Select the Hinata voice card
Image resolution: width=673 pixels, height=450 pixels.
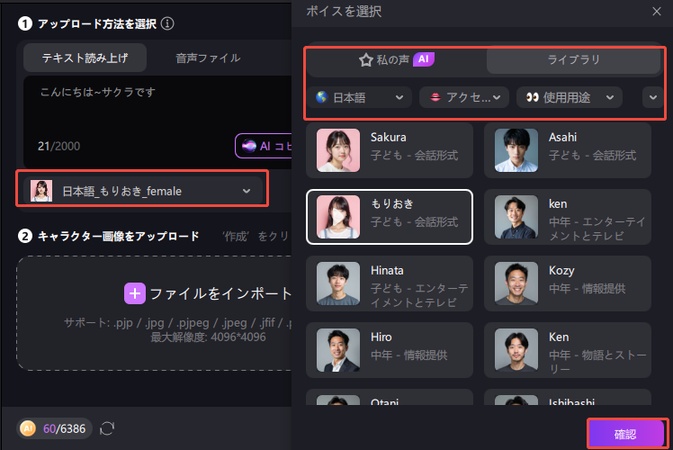click(x=389, y=283)
